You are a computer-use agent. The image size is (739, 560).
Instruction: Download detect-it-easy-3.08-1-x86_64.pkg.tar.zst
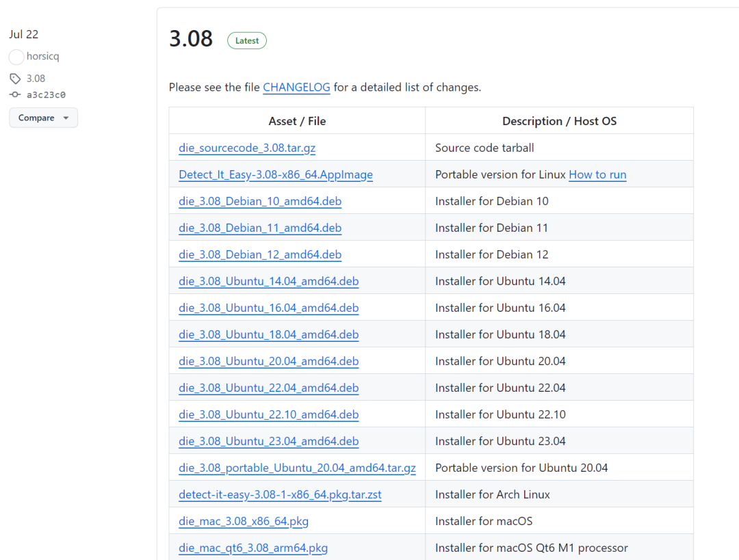(280, 494)
